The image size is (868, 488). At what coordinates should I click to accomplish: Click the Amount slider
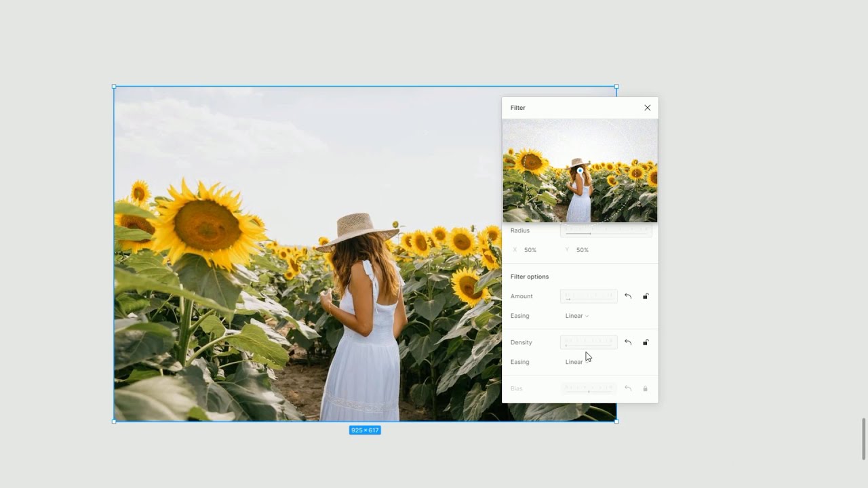click(x=589, y=296)
